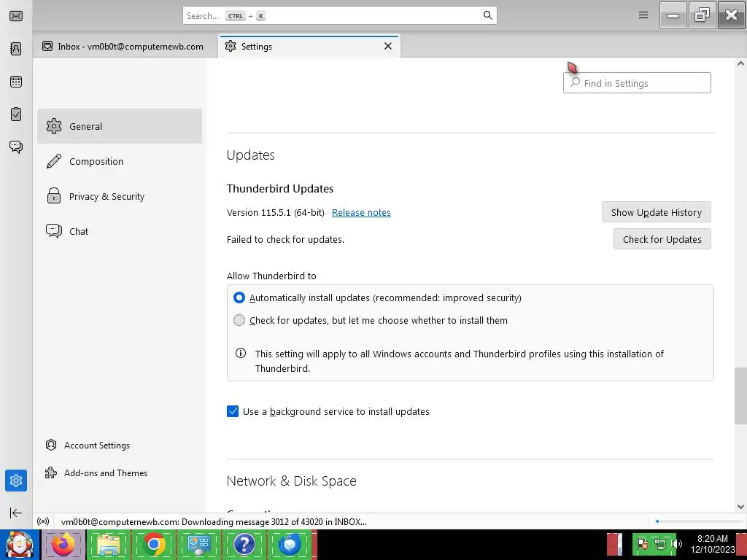The height and width of the screenshot is (560, 747).
Task: Click the network tray icon
Action: [660, 544]
